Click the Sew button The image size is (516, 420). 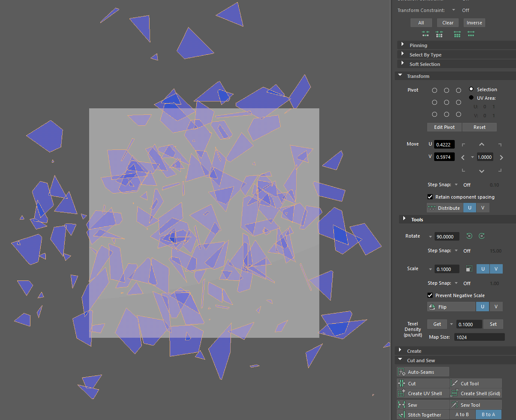tap(423, 405)
